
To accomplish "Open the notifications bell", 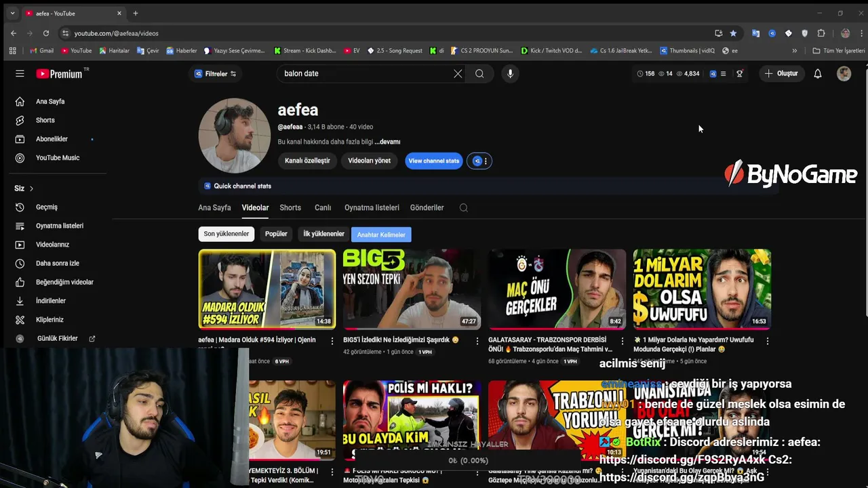I will pos(818,73).
